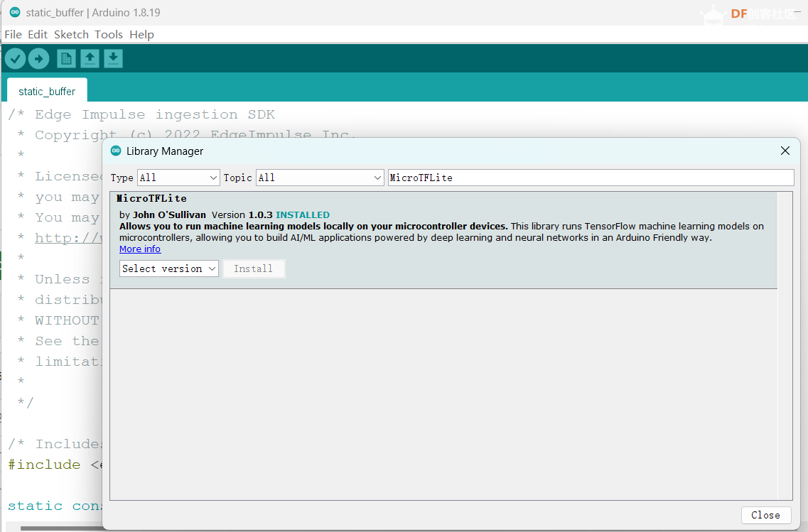Image resolution: width=808 pixels, height=532 pixels.
Task: Open the File menu
Action: [x=13, y=35]
